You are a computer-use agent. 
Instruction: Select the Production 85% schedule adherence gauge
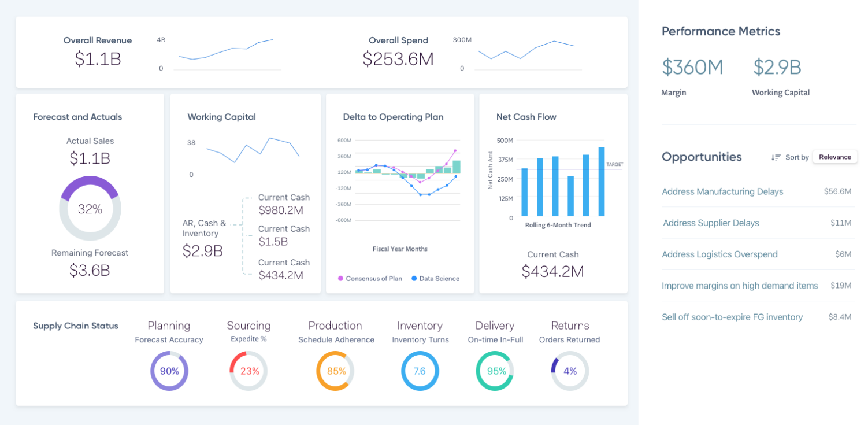point(336,371)
